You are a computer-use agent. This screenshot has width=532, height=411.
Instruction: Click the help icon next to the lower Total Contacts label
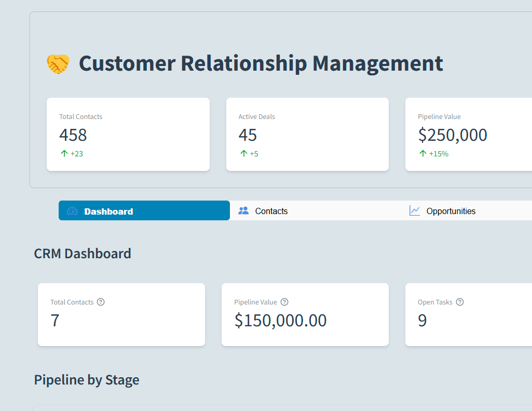click(x=101, y=302)
